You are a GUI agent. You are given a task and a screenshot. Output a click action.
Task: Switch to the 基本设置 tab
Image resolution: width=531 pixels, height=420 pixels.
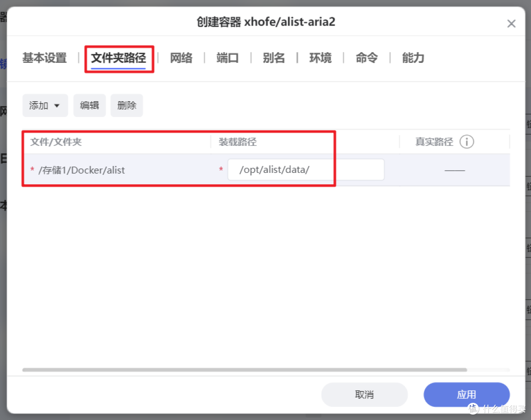point(44,58)
